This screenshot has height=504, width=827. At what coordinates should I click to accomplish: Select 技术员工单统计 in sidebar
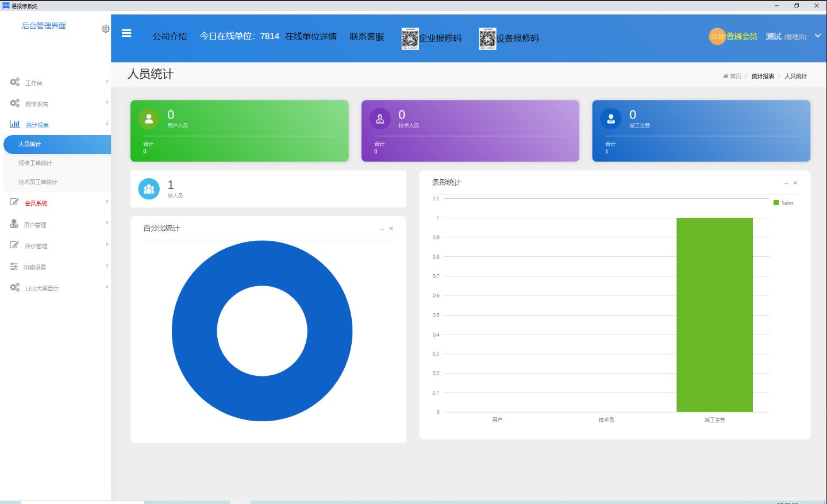point(38,182)
